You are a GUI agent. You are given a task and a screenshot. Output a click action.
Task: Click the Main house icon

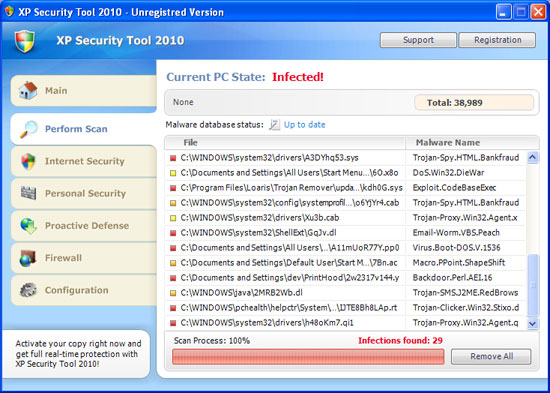pyautogui.click(x=28, y=91)
